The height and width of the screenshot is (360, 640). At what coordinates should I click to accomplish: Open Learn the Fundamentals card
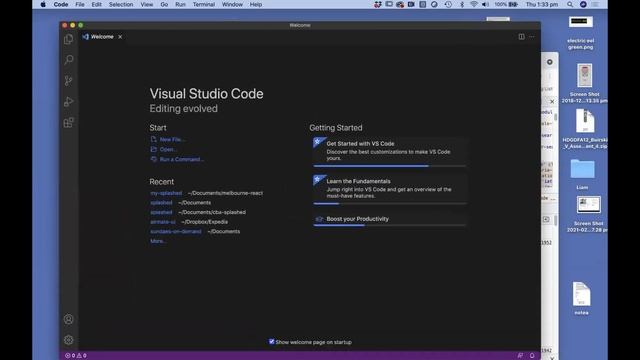click(x=389, y=189)
